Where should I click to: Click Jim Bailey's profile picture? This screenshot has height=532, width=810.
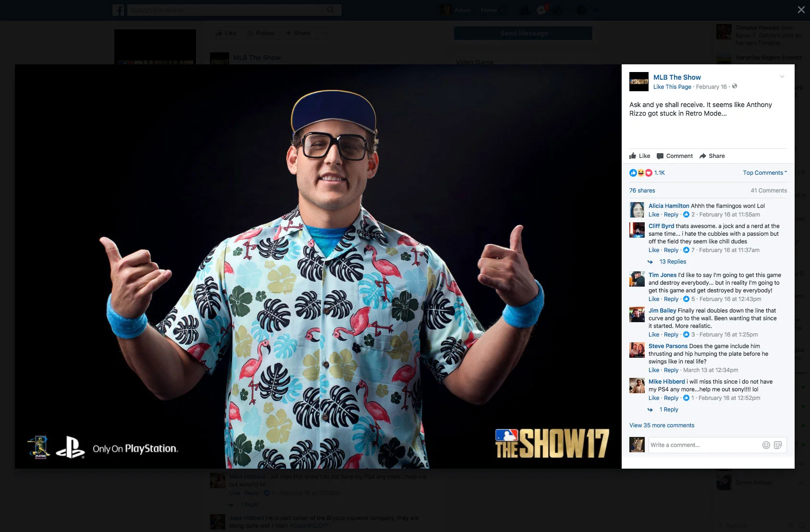pyautogui.click(x=637, y=314)
